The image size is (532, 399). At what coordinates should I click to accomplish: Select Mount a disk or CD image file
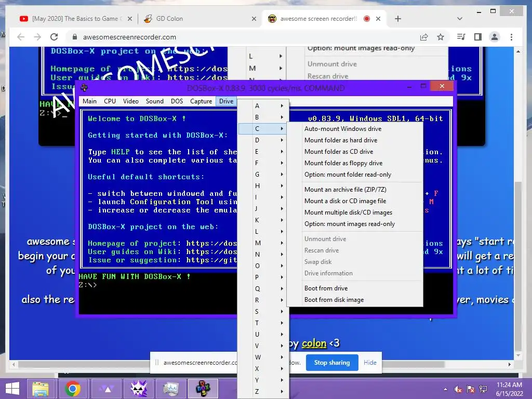point(355,201)
